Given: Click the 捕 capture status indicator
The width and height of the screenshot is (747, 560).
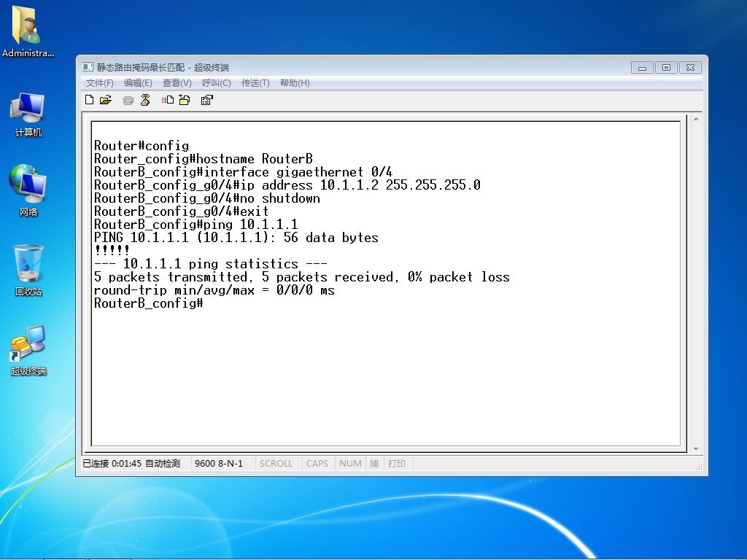Looking at the screenshot, I should [x=374, y=463].
